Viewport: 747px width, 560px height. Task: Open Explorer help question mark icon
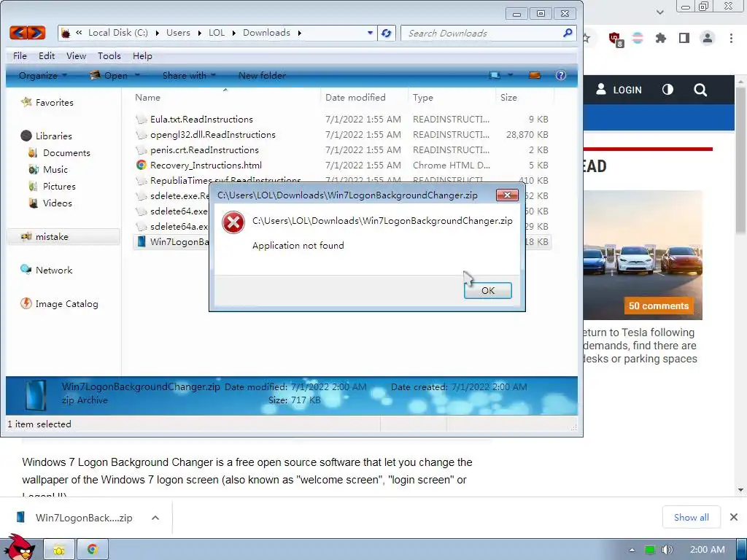(561, 75)
